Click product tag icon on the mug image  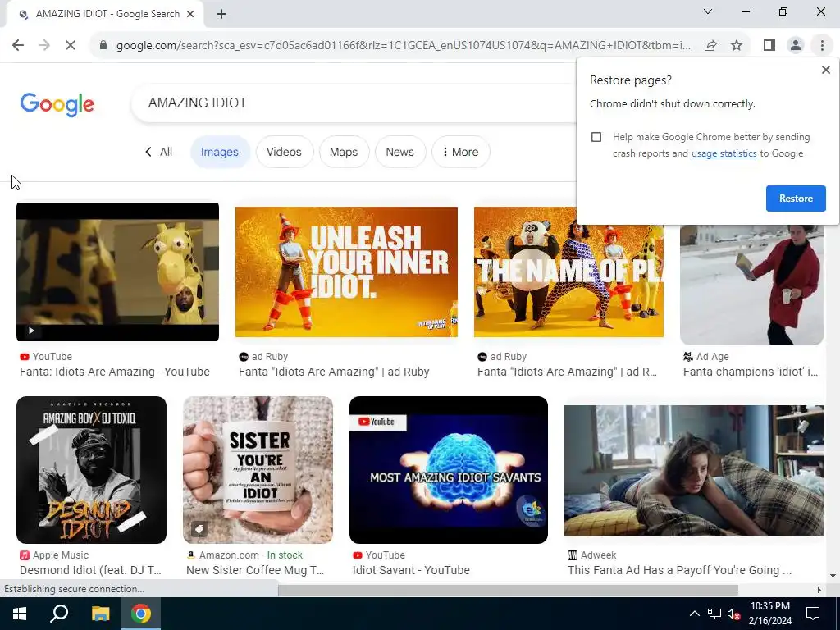pyautogui.click(x=199, y=529)
